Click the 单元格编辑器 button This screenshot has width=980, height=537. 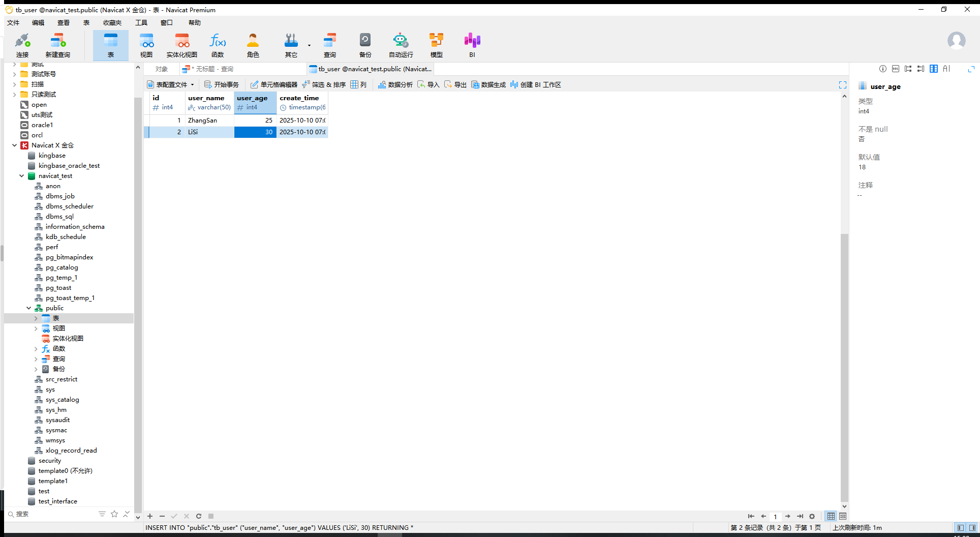(274, 85)
